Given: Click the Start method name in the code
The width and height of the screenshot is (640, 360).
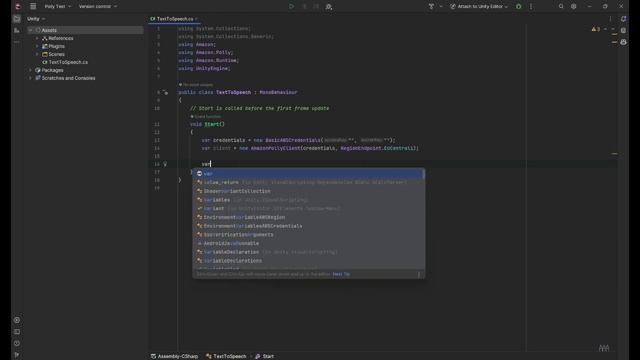Looking at the screenshot, I should tap(211, 124).
